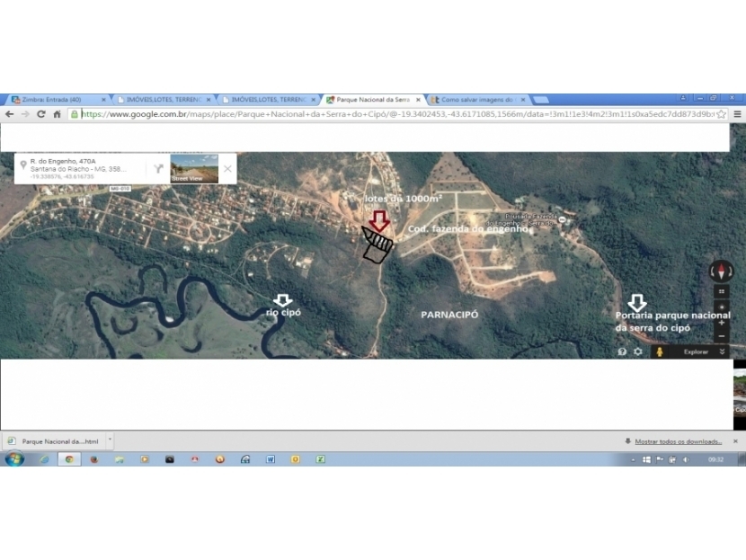Open the downloaded Parque Nacional html file
746x560 pixels.
[54, 441]
